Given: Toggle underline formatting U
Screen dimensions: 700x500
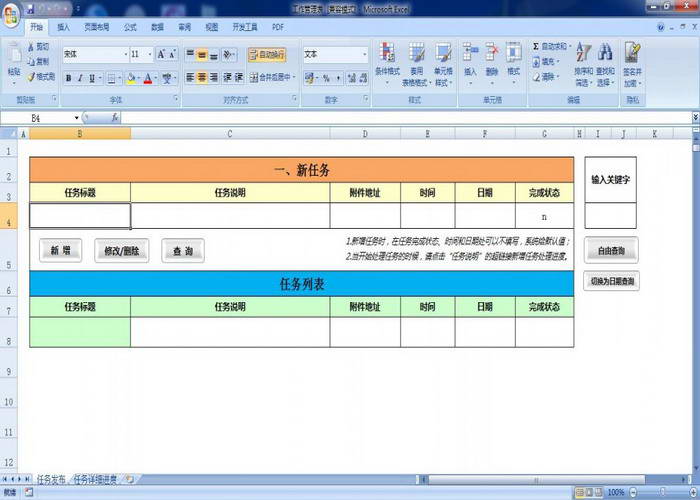Looking at the screenshot, I should pyautogui.click(x=92, y=79).
